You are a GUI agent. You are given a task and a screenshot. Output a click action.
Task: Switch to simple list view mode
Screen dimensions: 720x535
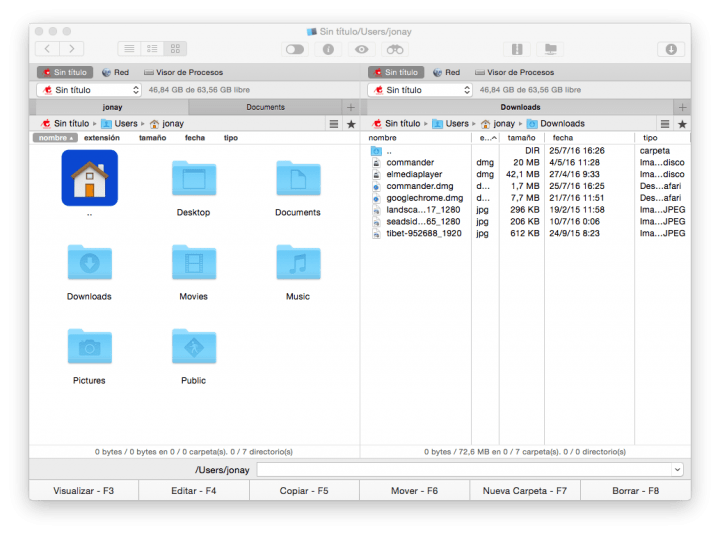[x=129, y=49]
